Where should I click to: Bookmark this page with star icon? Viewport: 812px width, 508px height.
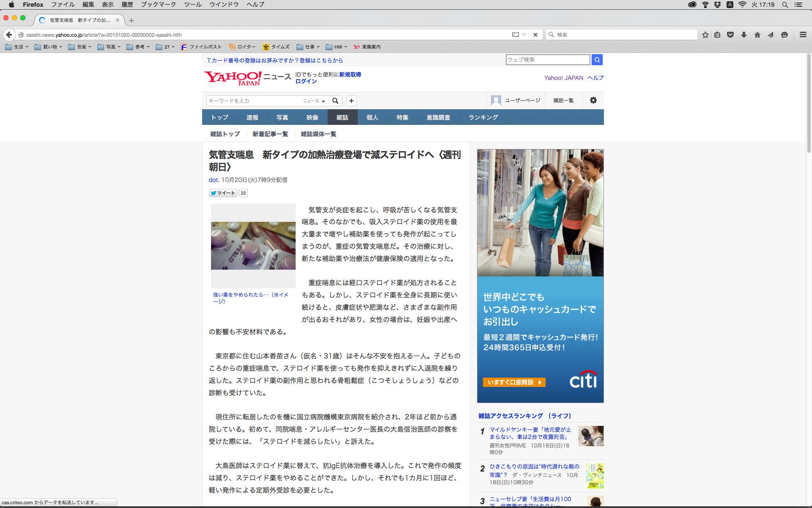coord(705,35)
